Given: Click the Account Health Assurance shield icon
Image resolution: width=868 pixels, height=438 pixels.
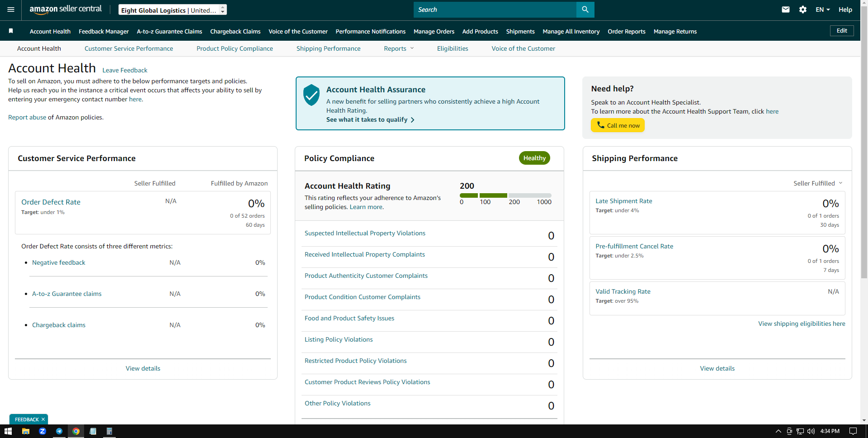Looking at the screenshot, I should 311,95.
